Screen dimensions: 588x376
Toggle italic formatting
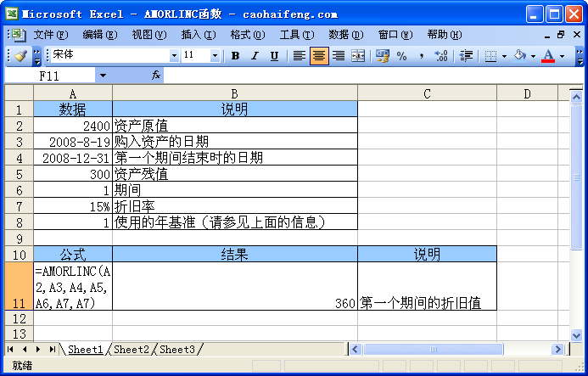pos(255,56)
